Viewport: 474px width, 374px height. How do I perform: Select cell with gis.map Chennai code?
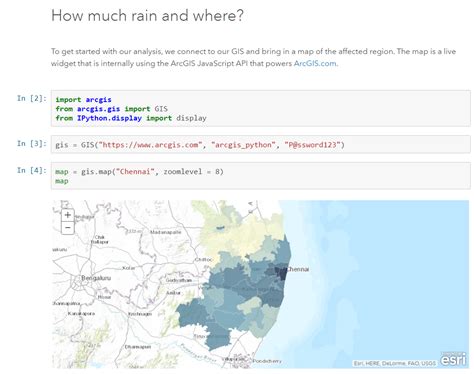click(261, 176)
